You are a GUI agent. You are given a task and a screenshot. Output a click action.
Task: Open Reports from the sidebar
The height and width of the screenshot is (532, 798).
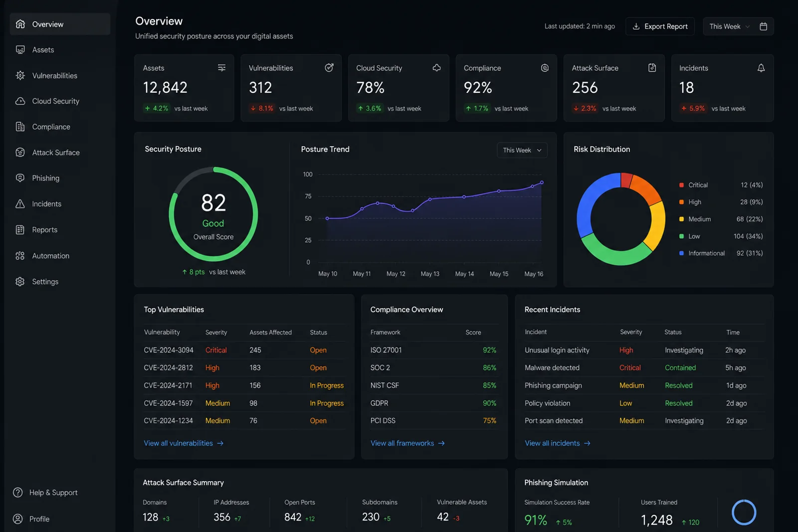pos(60,230)
